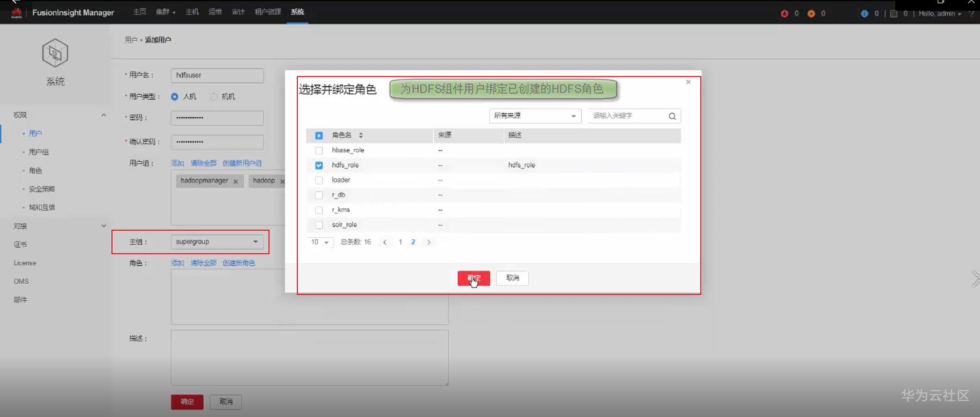Open License in the sidebar

[x=25, y=263]
